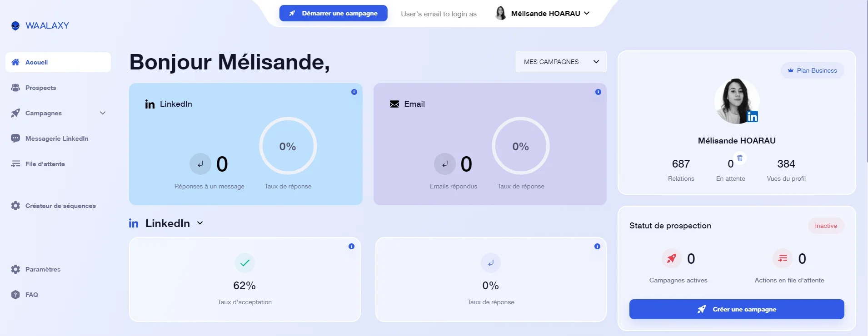Click Démarrer une campagne button
Image resolution: width=868 pixels, height=336 pixels.
click(333, 13)
